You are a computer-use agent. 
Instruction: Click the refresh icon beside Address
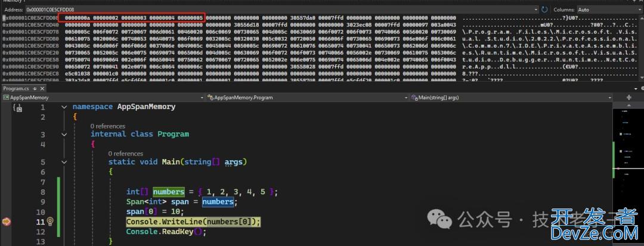544,10
